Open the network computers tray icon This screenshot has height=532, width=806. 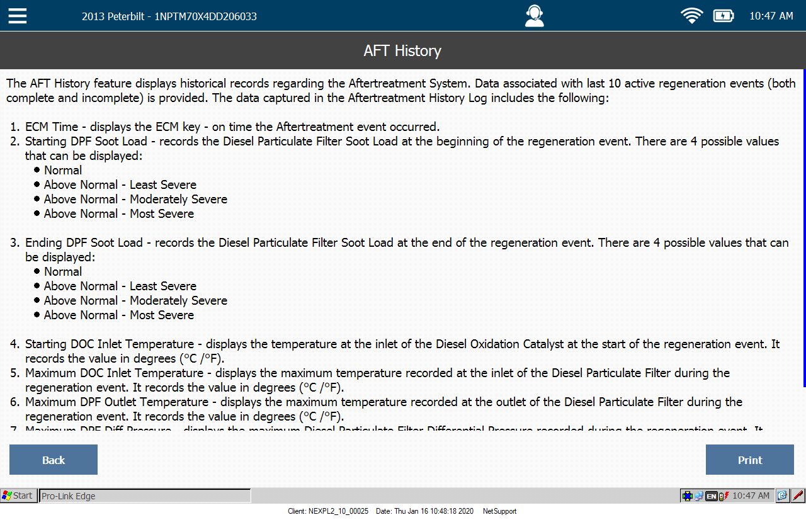coord(699,496)
